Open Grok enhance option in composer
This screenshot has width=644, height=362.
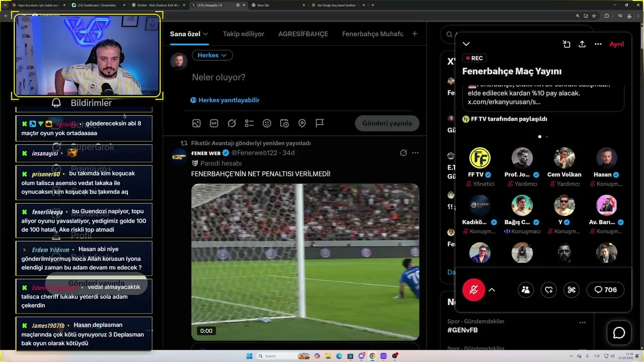231,123
